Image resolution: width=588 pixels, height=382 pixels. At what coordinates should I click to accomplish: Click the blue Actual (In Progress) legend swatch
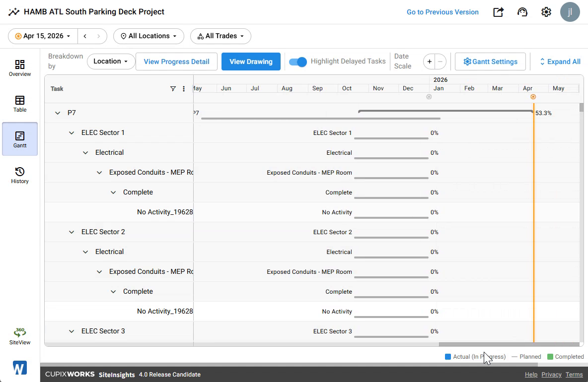pos(448,357)
